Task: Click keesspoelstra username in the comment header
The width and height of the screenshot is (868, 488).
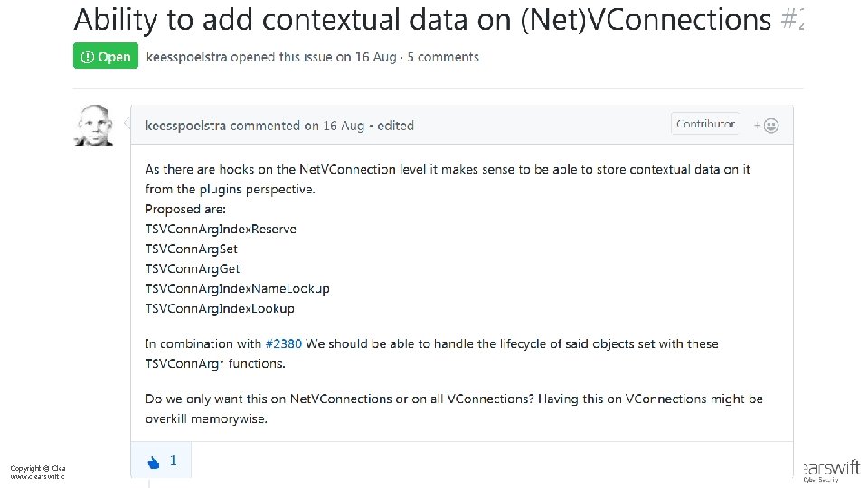Action: click(x=185, y=126)
